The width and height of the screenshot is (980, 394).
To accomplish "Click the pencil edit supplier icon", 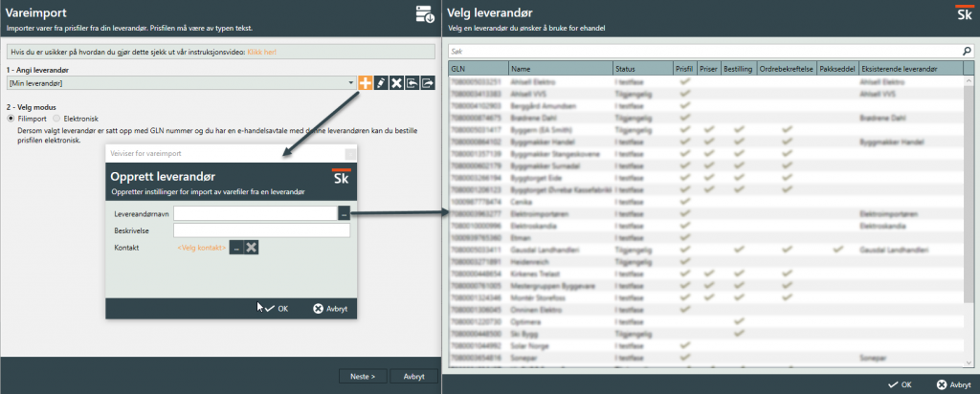I will [x=381, y=84].
